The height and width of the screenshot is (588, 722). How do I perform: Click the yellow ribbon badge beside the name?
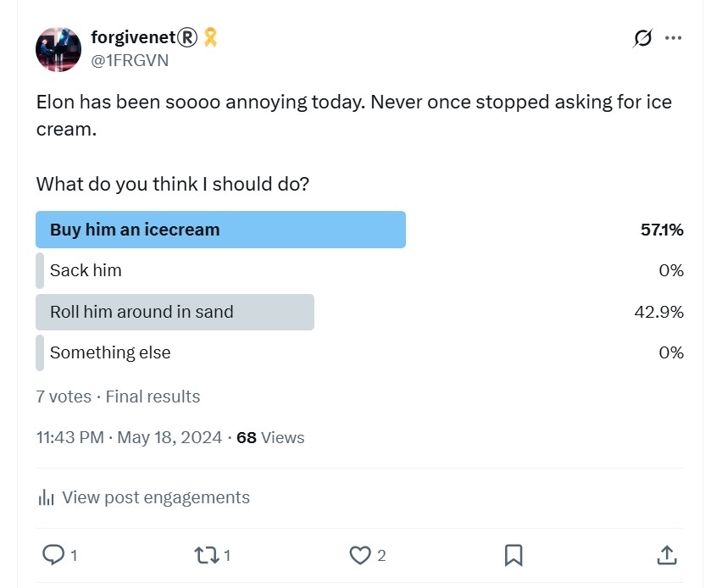coord(210,37)
